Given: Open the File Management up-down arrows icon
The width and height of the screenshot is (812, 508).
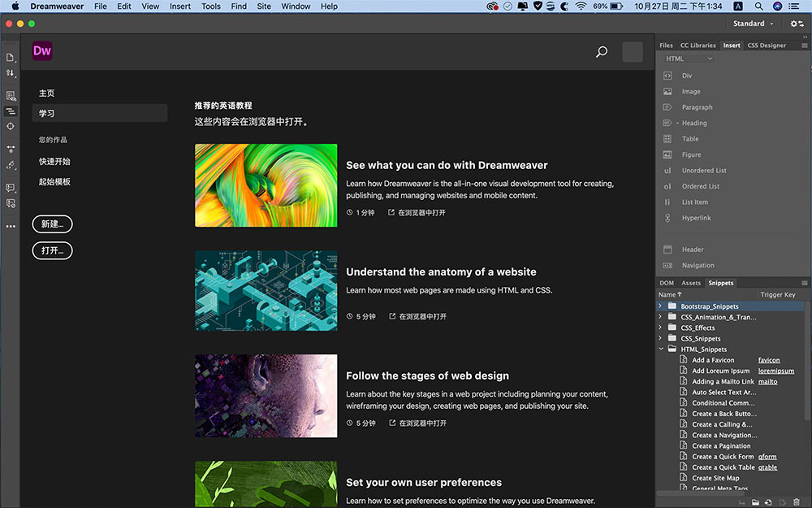Looking at the screenshot, I should (x=10, y=73).
